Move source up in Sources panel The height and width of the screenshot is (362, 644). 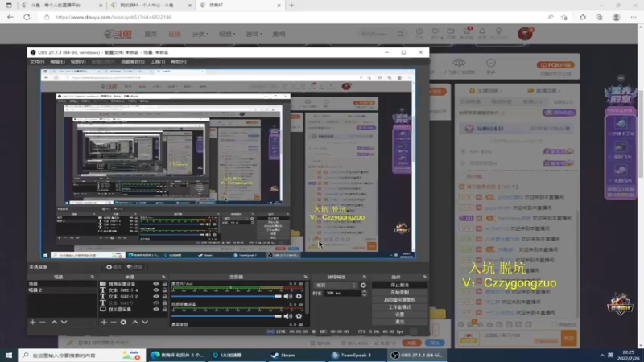coord(135,323)
